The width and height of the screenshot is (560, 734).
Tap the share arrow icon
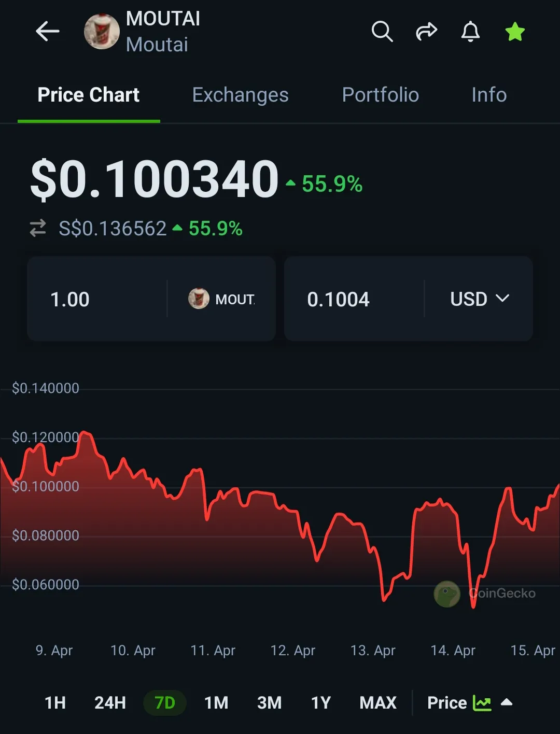pos(426,32)
